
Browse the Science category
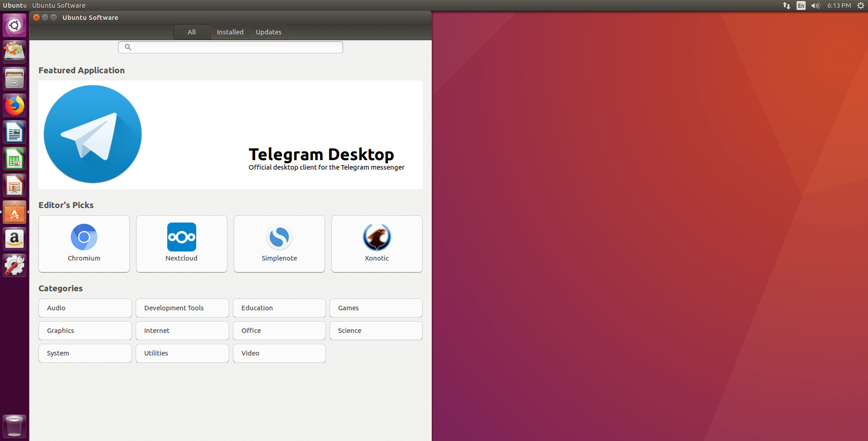click(376, 331)
